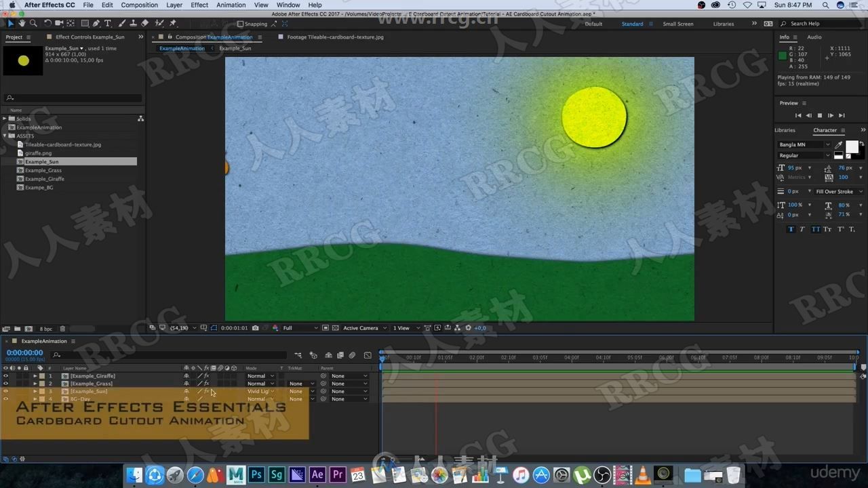
Task: Select the Pan Behind anchor tool
Action: (71, 23)
